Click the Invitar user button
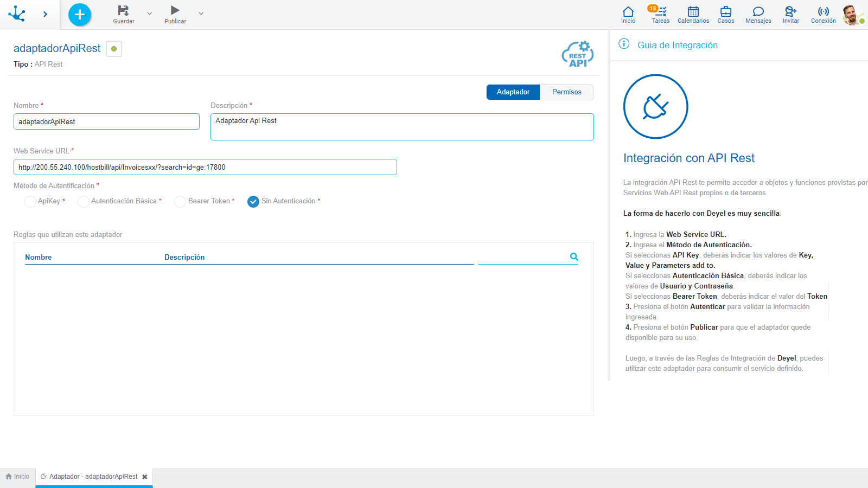Image resolution: width=868 pixels, height=488 pixels. [x=790, y=12]
